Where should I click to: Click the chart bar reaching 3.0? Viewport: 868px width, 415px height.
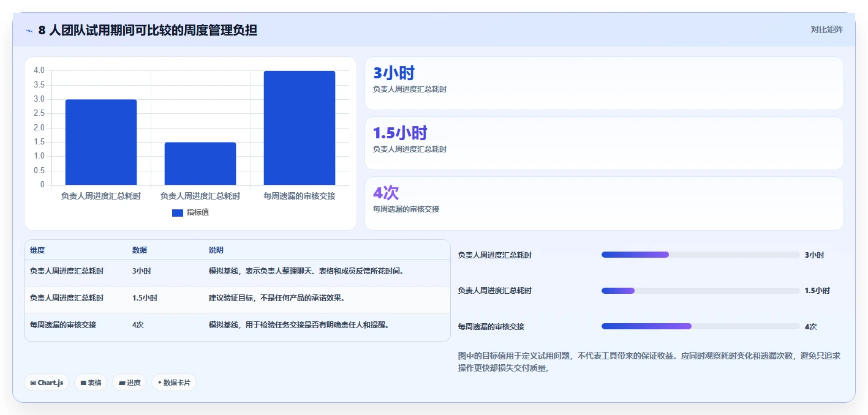coord(101,142)
